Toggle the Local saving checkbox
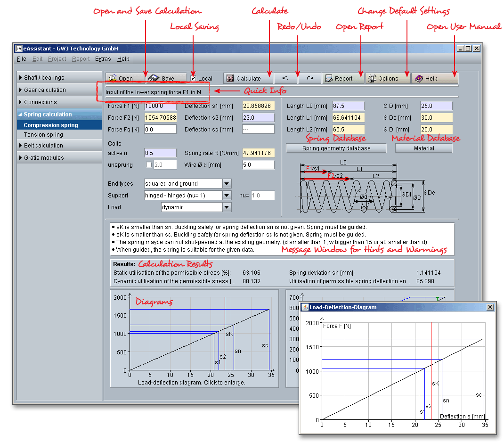The height and width of the screenshot is (442, 504). [x=194, y=79]
